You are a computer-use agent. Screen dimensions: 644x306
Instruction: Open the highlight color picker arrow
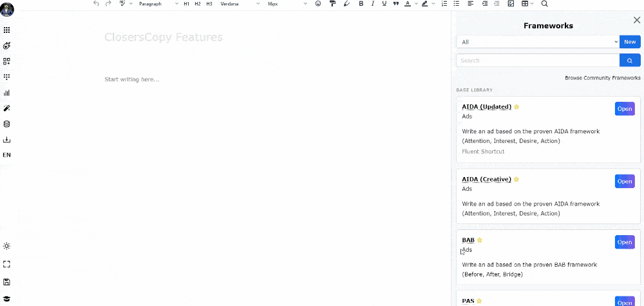pos(433,4)
